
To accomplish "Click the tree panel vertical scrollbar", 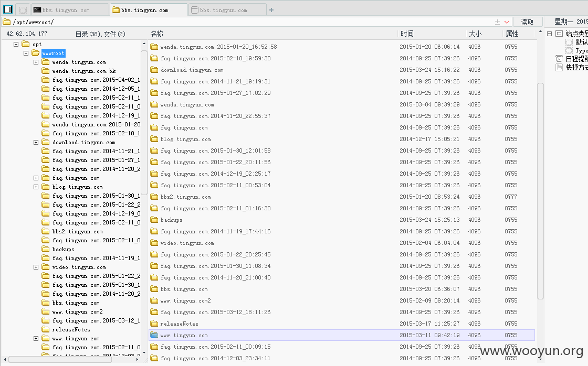I will (144, 124).
